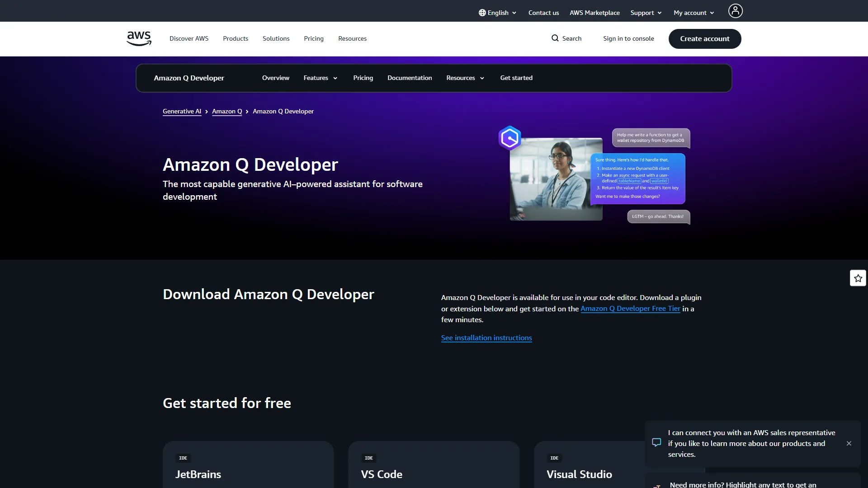Click the 'Get started for free' heading
Screen dimensions: 868x488
click(227, 403)
